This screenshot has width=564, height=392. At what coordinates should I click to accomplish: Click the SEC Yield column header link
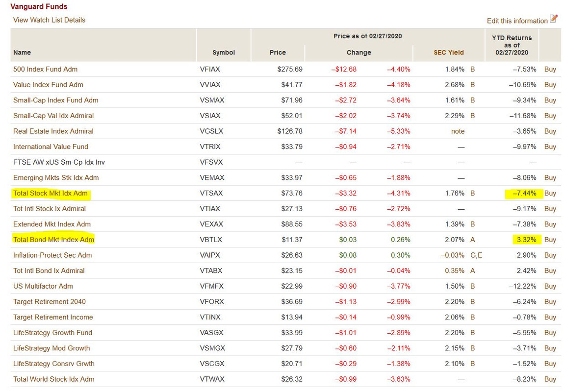[x=449, y=52]
